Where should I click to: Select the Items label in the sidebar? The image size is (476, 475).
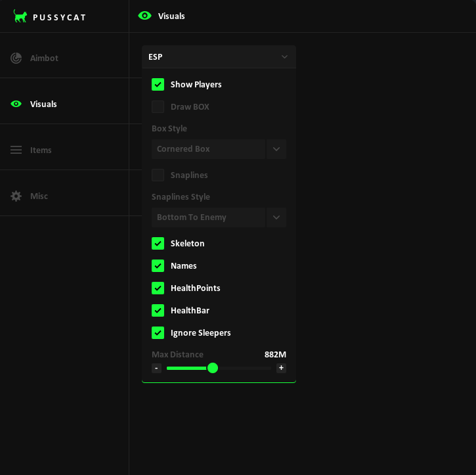click(41, 150)
